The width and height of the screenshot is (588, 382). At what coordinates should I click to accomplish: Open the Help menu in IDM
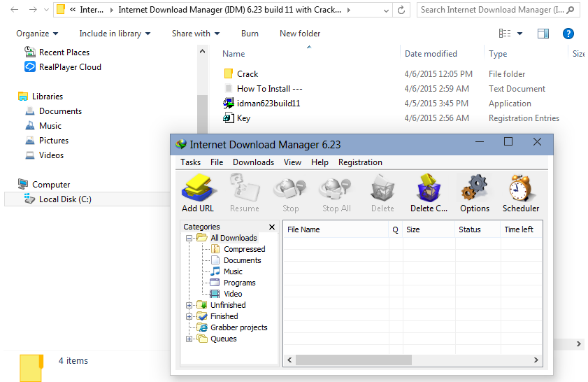click(x=320, y=162)
